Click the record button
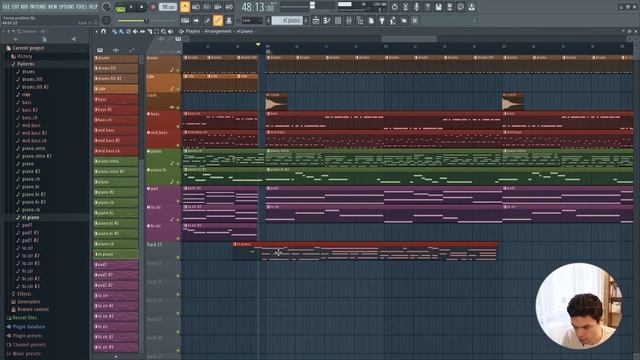Viewport: 640px width, 360px height. point(153,7)
